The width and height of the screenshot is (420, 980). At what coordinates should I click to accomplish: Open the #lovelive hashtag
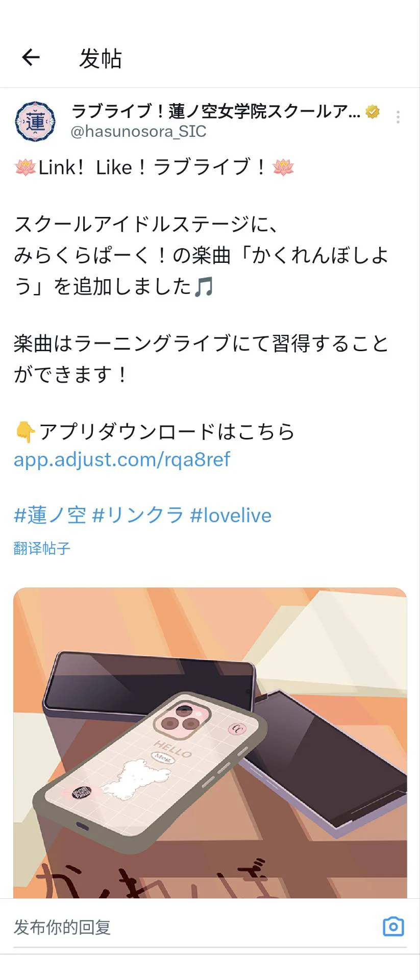point(231,516)
